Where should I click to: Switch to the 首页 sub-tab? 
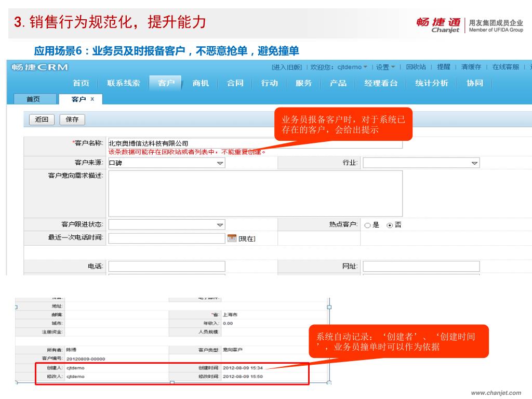pyautogui.click(x=35, y=99)
